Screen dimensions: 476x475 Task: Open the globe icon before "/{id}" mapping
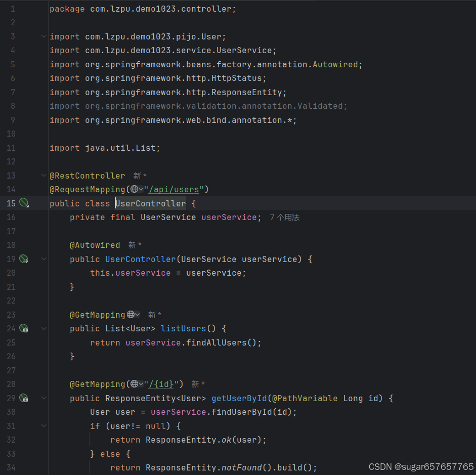coord(137,384)
